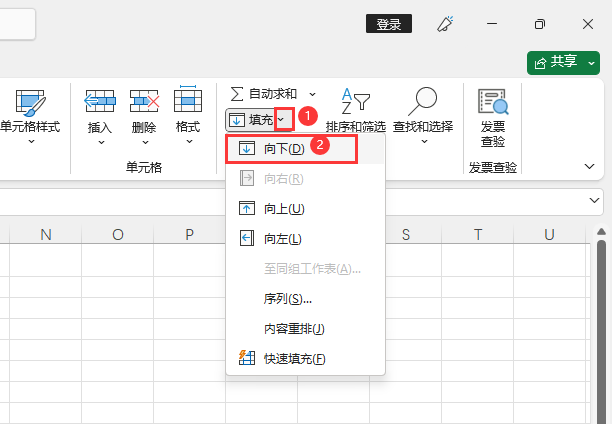The image size is (612, 424).
Task: Choose 向上(U) fill up
Action: (305, 209)
